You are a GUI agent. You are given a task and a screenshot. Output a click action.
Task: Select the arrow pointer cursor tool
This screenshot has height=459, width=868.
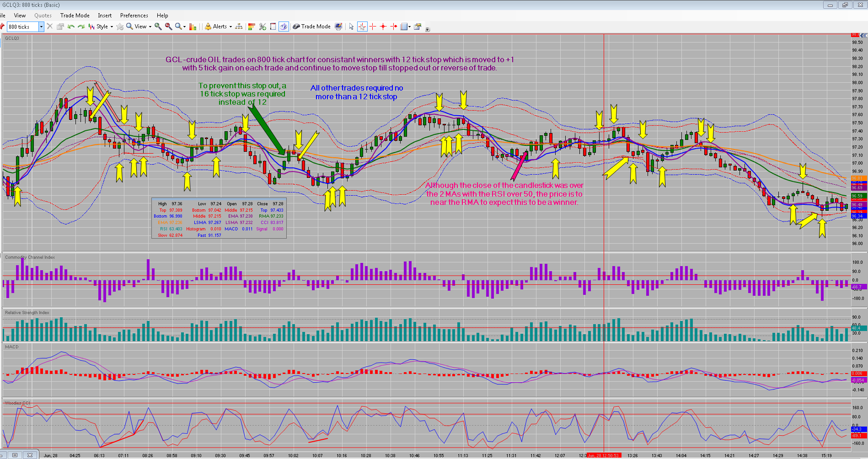351,27
